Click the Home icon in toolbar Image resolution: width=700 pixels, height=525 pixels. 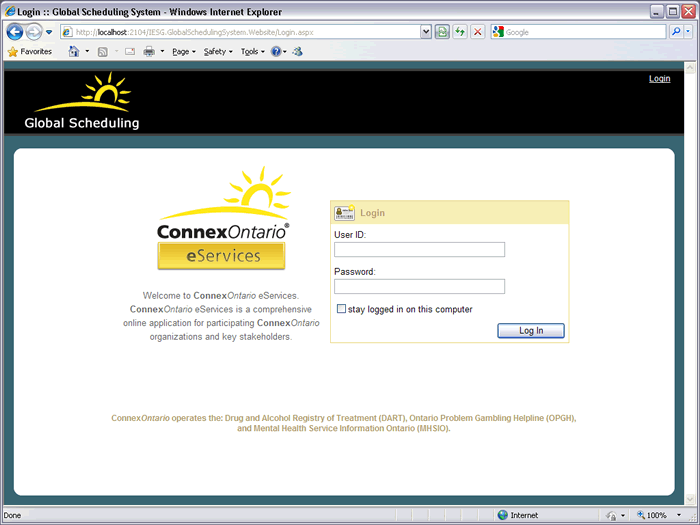click(74, 52)
